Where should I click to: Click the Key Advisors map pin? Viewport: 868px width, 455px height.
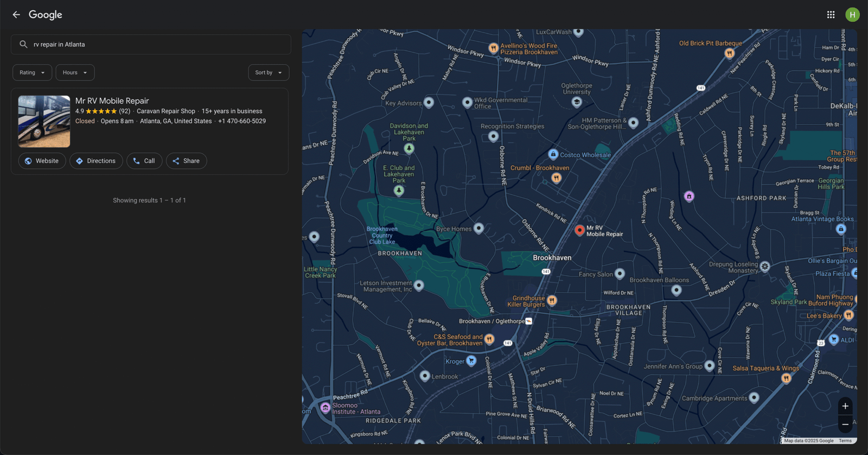(429, 102)
